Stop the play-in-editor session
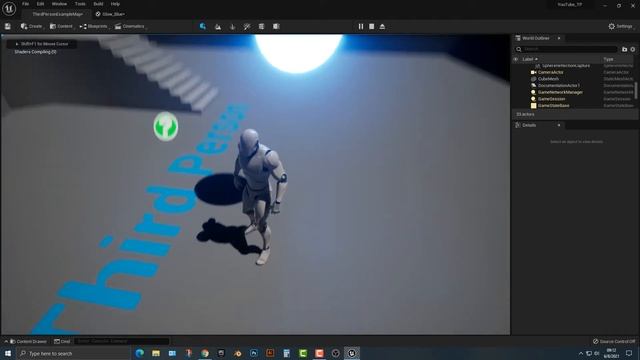Image resolution: width=640 pixels, height=360 pixels. 371,26
